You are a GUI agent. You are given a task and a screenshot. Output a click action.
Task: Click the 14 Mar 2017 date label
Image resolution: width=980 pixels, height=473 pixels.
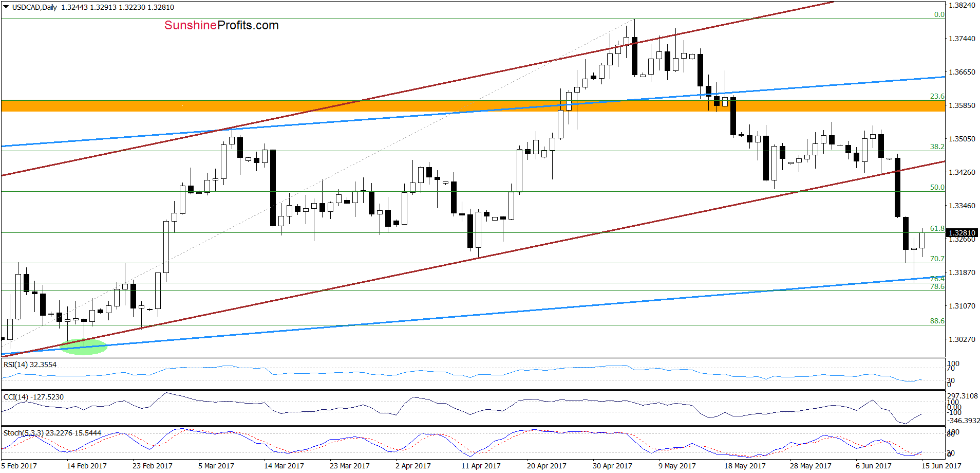pyautogui.click(x=284, y=466)
